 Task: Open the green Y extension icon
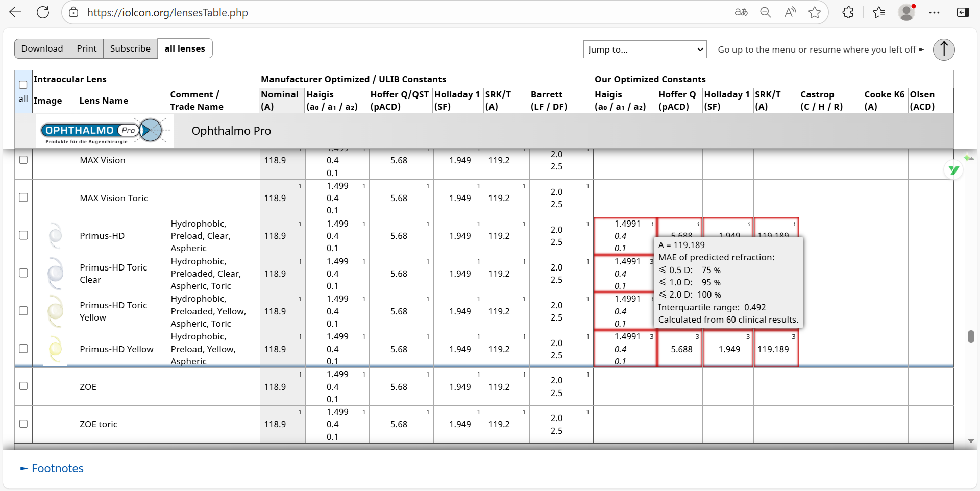point(953,170)
